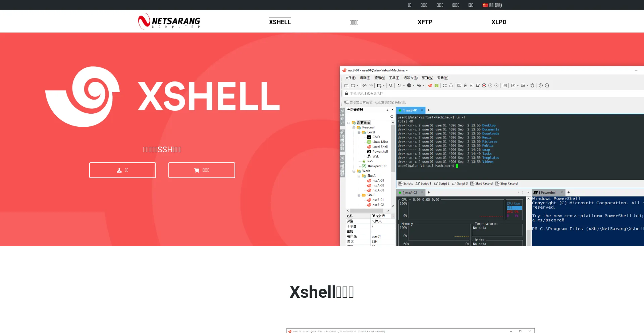
Task: Click the open folder icon in Xshell toolbar
Action: point(353,86)
